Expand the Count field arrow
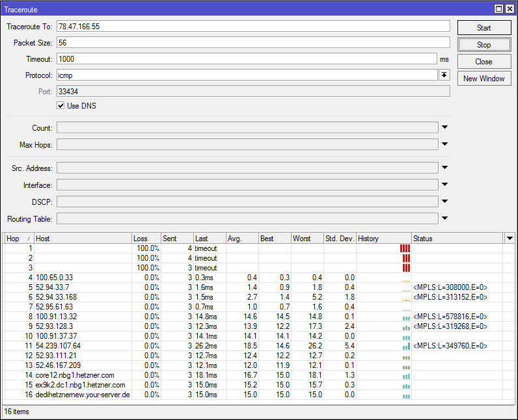Image resolution: width=518 pixels, height=420 pixels. click(x=444, y=127)
